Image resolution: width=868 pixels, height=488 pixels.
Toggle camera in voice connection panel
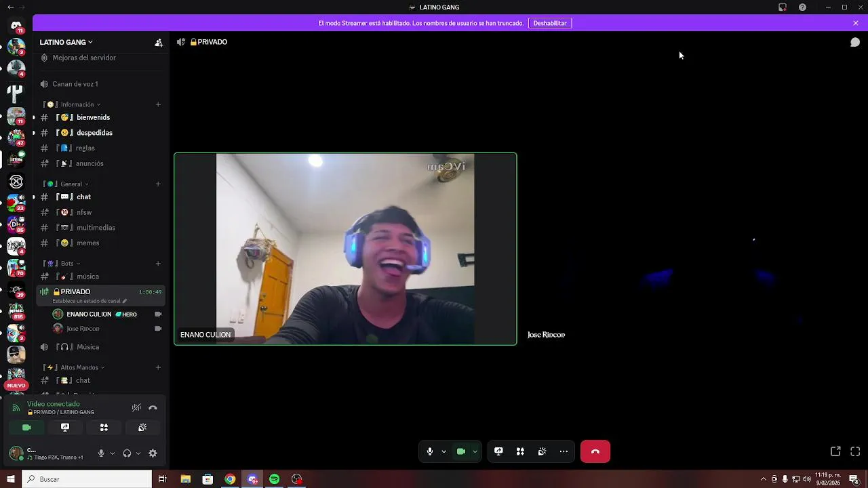tap(26, 428)
